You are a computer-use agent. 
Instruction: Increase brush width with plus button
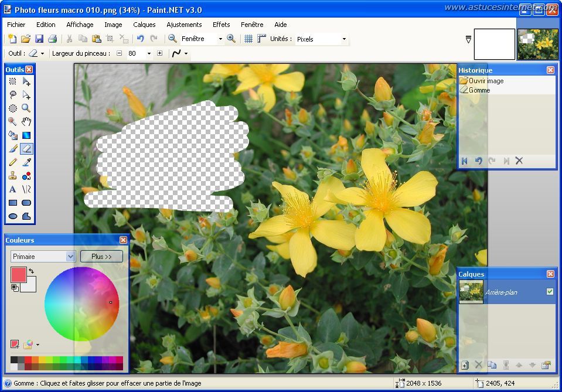click(x=160, y=53)
